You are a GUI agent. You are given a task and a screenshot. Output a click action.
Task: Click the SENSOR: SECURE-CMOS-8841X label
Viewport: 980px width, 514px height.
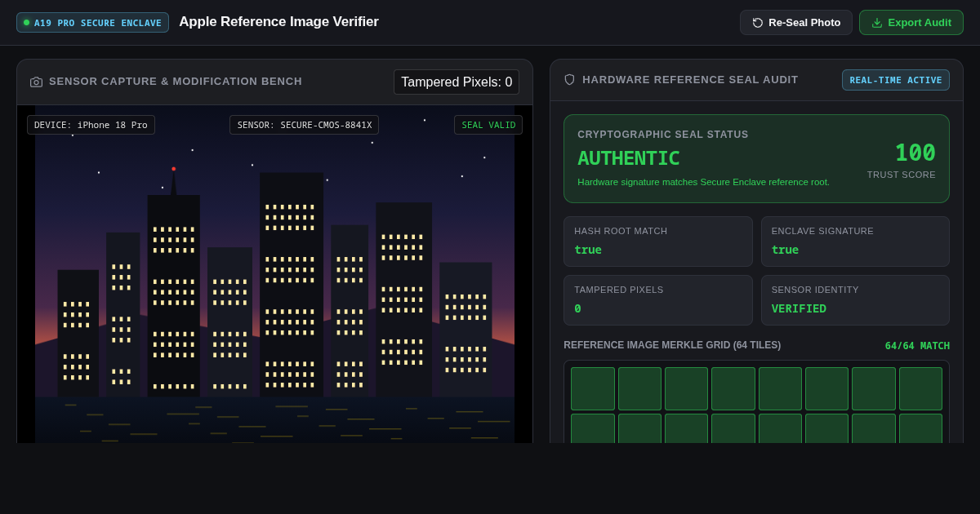pos(304,125)
